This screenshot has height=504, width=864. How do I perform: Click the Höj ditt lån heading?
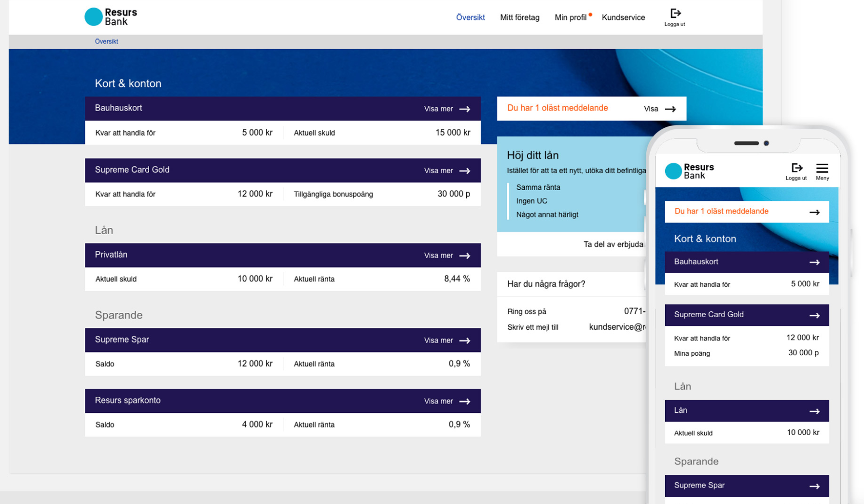[x=533, y=155]
